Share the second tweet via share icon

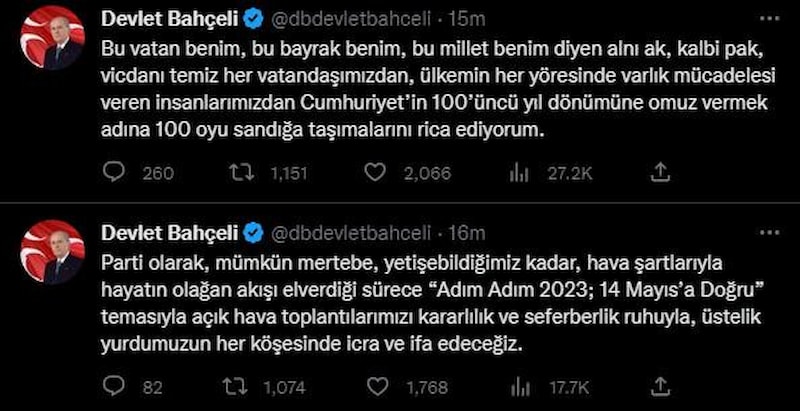point(659,384)
